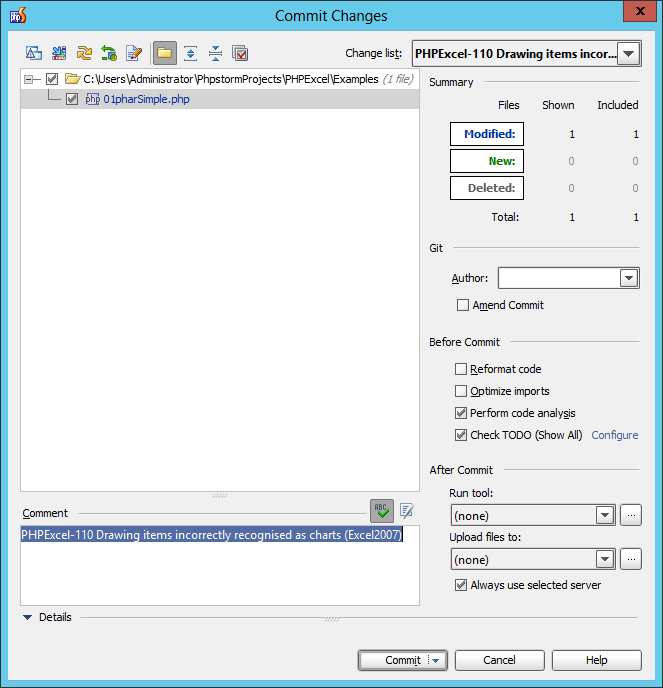This screenshot has height=688, width=663.
Task: Click the Include All checkmark toolbar icon
Action: pos(240,54)
